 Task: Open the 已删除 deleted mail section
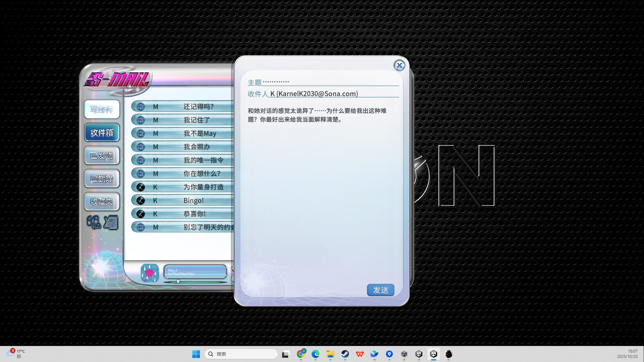click(x=102, y=179)
